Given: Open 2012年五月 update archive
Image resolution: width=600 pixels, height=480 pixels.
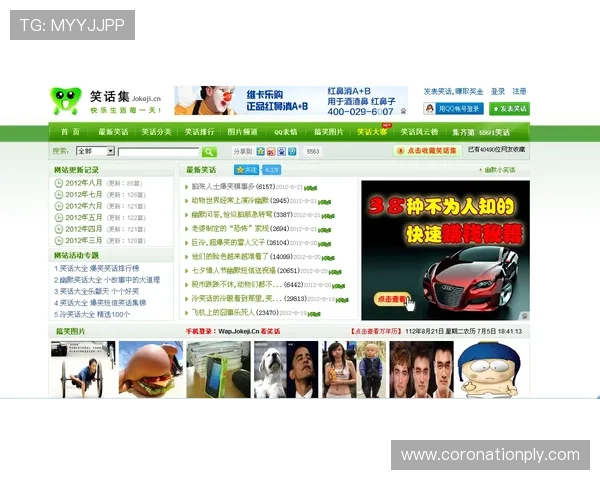Looking at the screenshot, I should [84, 217].
